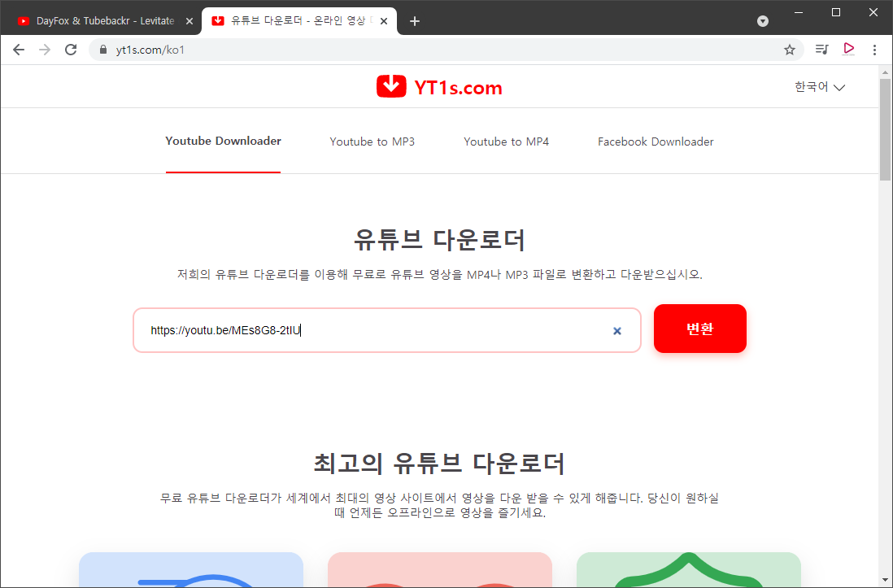Click the 최고의 유튜브 다운로더 heading
The image size is (893, 588).
tap(439, 464)
